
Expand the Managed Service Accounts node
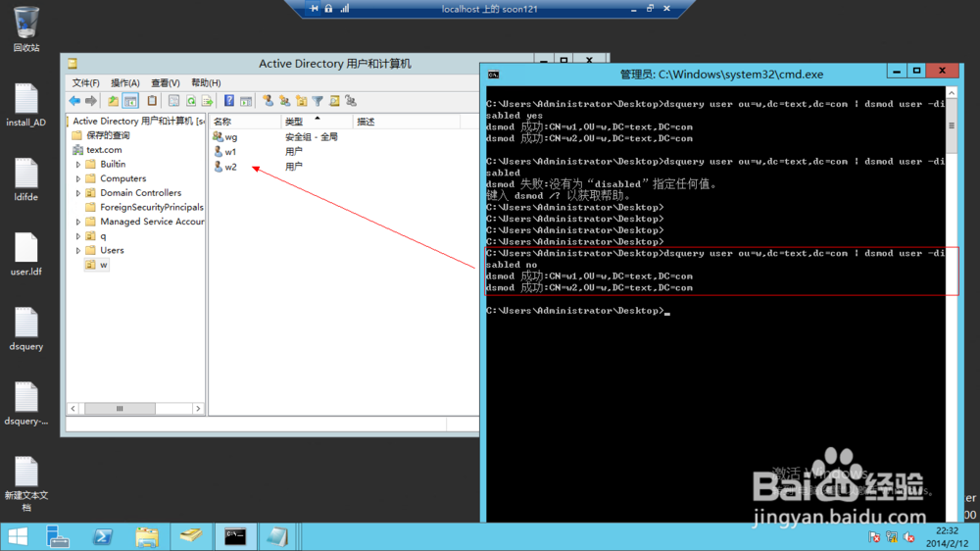coord(78,222)
